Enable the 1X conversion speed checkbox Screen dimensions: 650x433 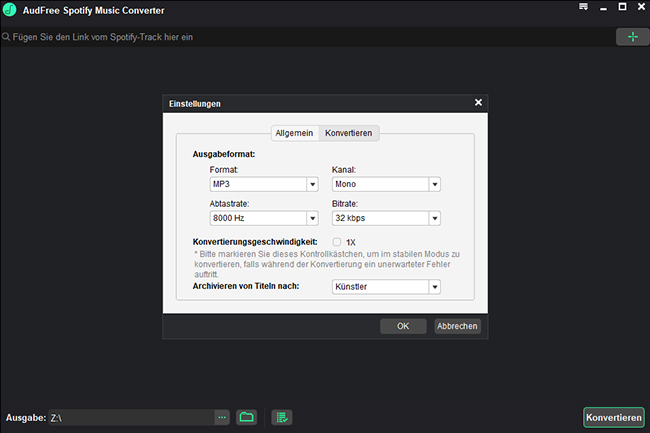pyautogui.click(x=337, y=242)
